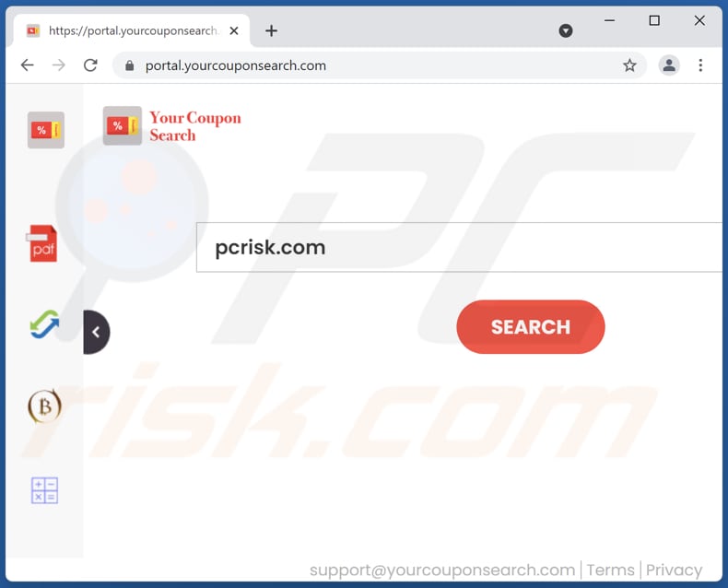Open the coupon icon in sidebar
The height and width of the screenshot is (588, 728).
tap(45, 130)
